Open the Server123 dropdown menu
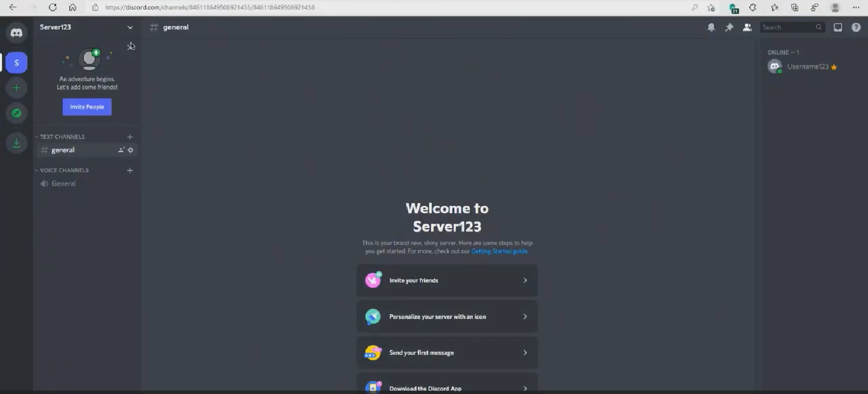The width and height of the screenshot is (868, 394). [x=130, y=27]
